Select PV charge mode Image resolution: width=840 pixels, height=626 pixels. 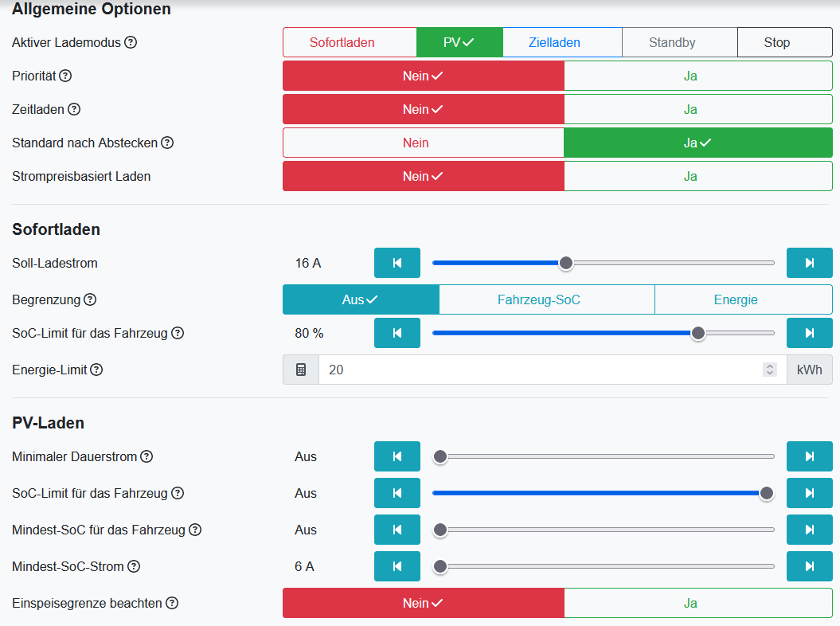[x=459, y=42]
